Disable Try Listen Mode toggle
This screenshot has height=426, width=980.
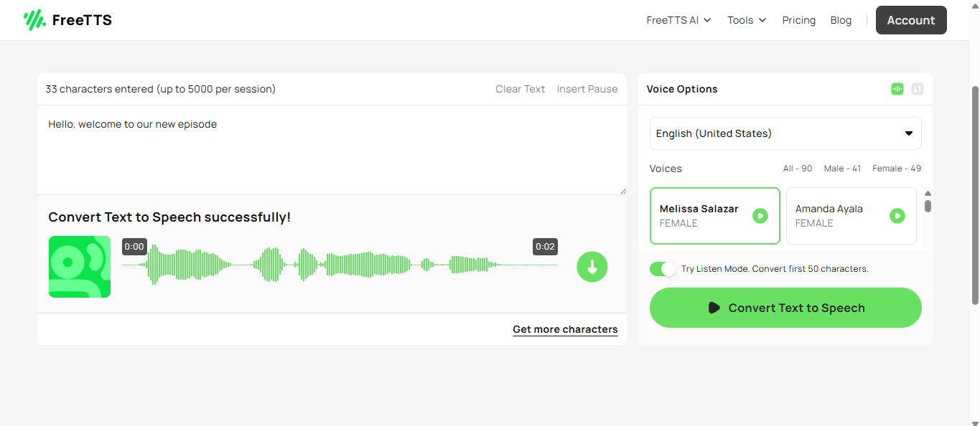pos(663,269)
